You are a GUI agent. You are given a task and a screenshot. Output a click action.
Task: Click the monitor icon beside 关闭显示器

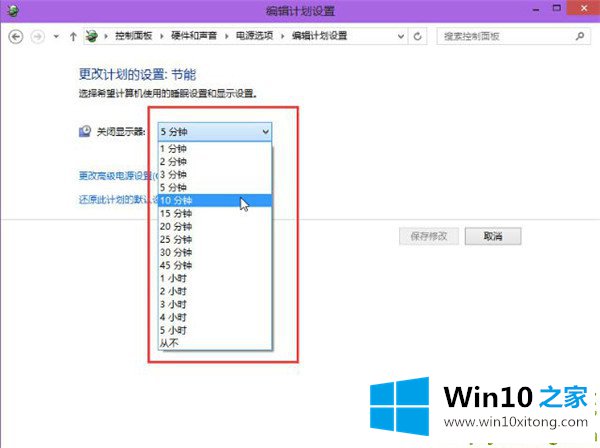pos(85,131)
